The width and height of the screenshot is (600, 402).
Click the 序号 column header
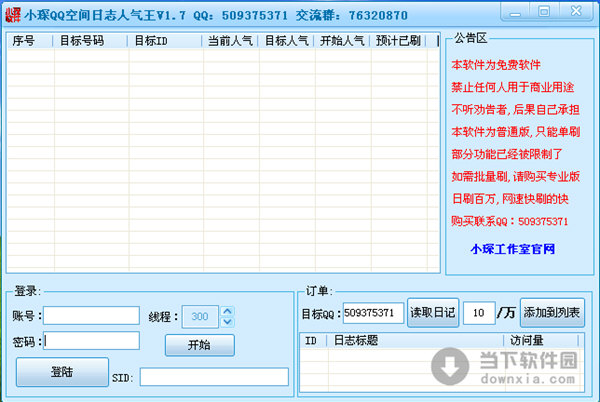pos(30,41)
